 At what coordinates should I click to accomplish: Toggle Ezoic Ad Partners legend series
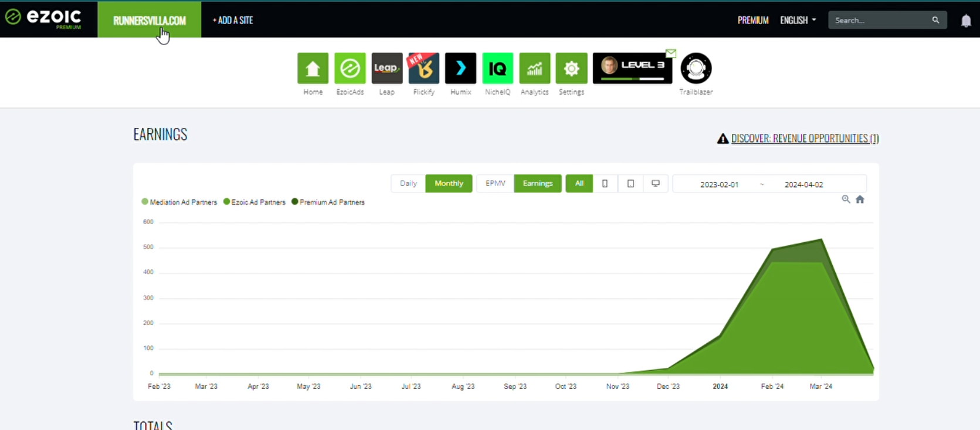tap(255, 202)
